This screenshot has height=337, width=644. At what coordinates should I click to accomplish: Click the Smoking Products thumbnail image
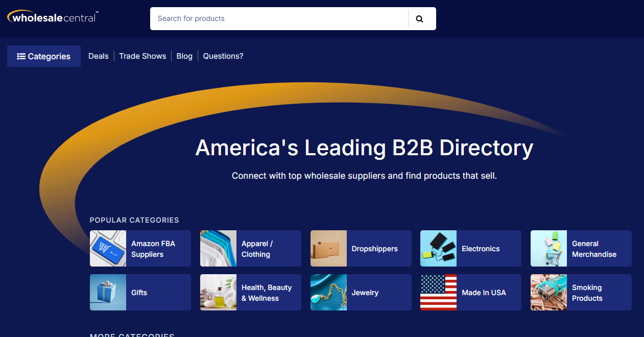548,293
